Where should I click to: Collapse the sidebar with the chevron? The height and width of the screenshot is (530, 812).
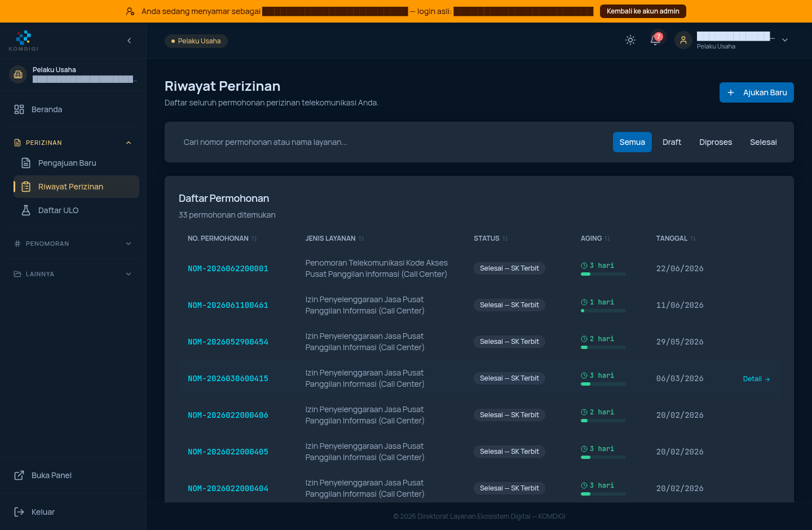[x=129, y=41]
